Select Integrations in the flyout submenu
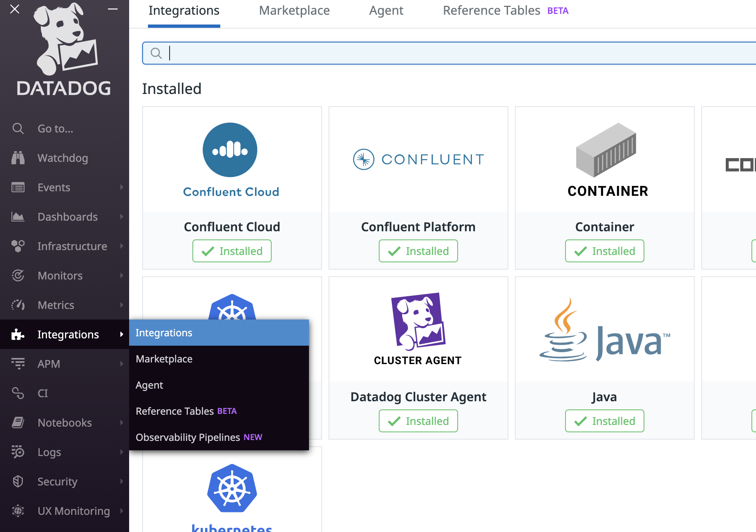 pyautogui.click(x=219, y=333)
